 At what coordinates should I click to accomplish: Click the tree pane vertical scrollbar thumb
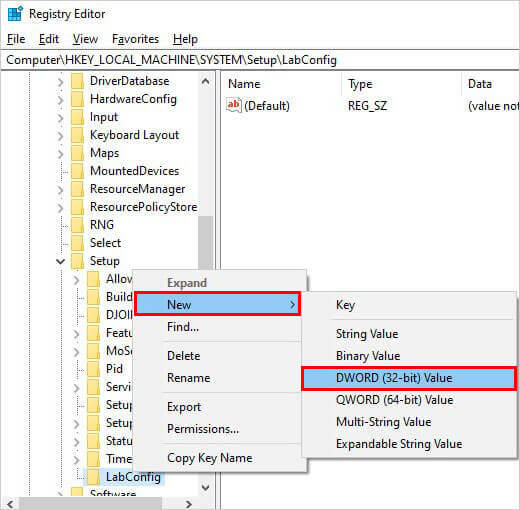tap(205, 243)
